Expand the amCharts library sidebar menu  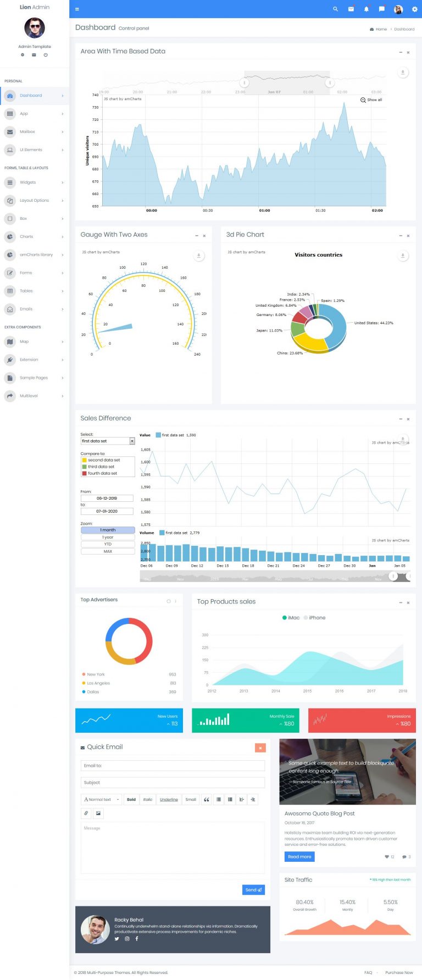(35, 255)
